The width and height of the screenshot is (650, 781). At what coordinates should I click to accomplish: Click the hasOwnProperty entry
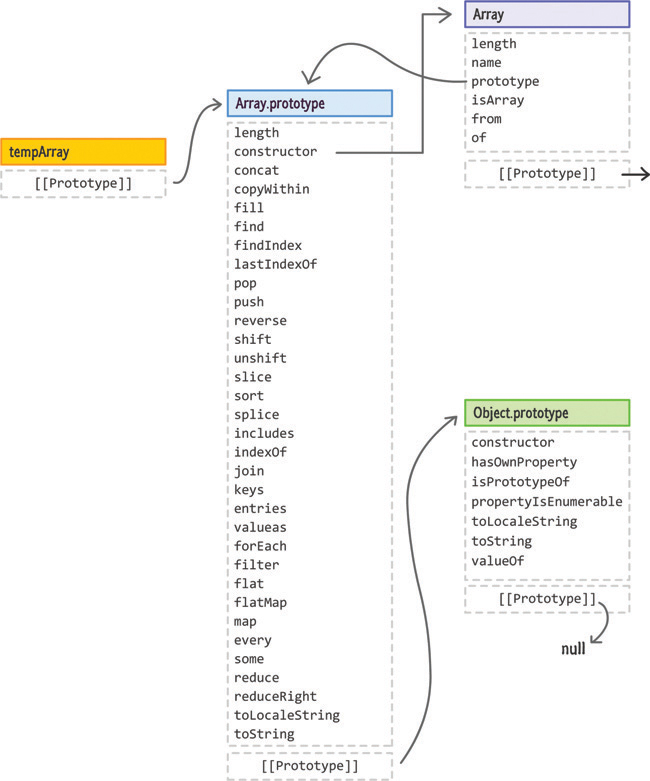tap(524, 462)
